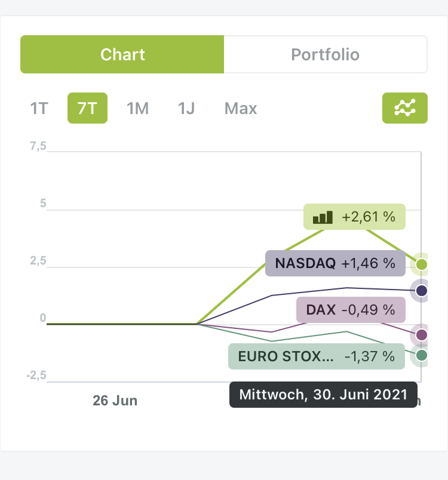The image size is (448, 480).
Task: Click the 26 Jun axis date label
Action: click(115, 401)
